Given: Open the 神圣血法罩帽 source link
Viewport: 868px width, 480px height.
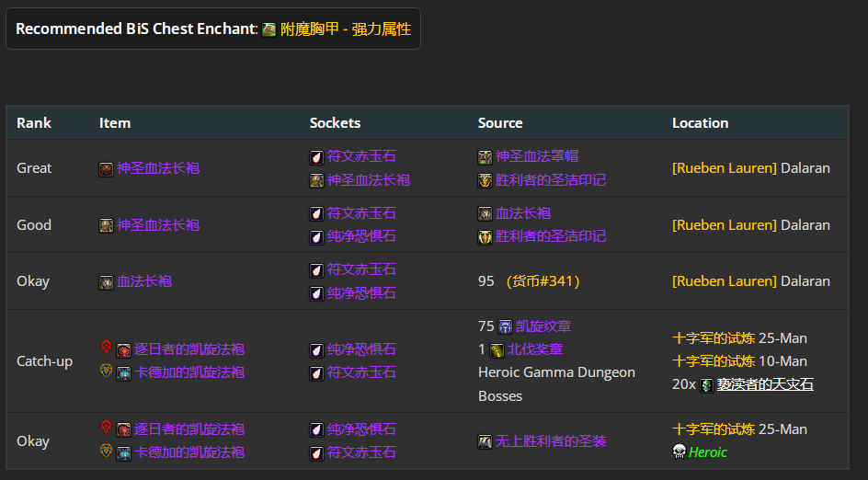Looking at the screenshot, I should (537, 156).
